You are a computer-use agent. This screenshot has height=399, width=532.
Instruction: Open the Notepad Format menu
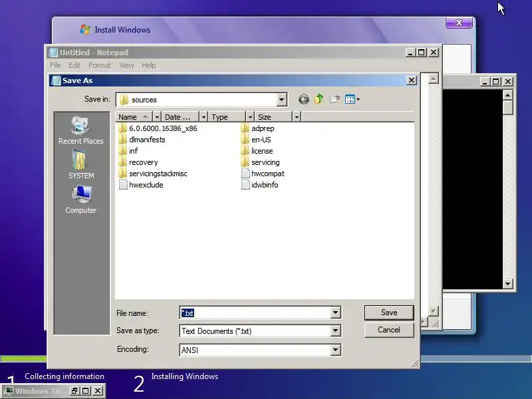coord(100,65)
